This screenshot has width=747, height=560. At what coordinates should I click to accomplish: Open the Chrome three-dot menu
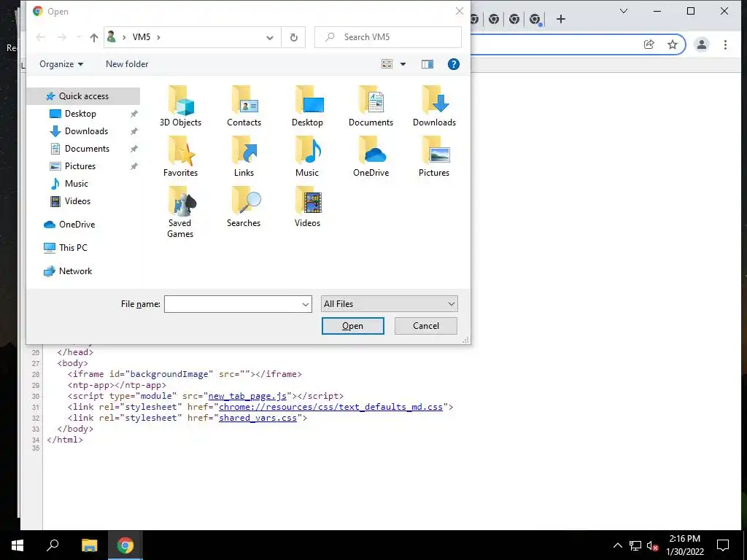(x=725, y=44)
